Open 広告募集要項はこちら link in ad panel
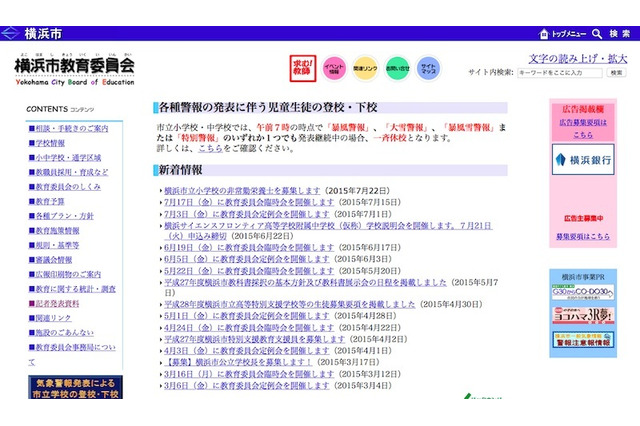 (x=583, y=128)
